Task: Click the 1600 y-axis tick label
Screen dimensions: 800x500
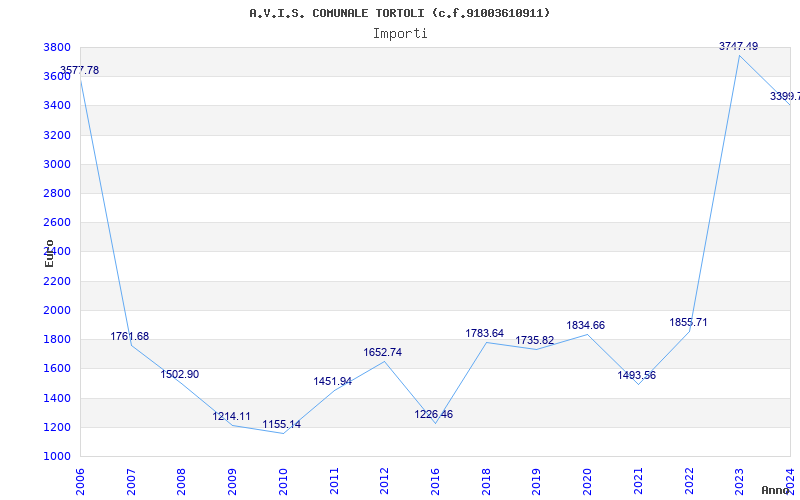Action: 57,368
